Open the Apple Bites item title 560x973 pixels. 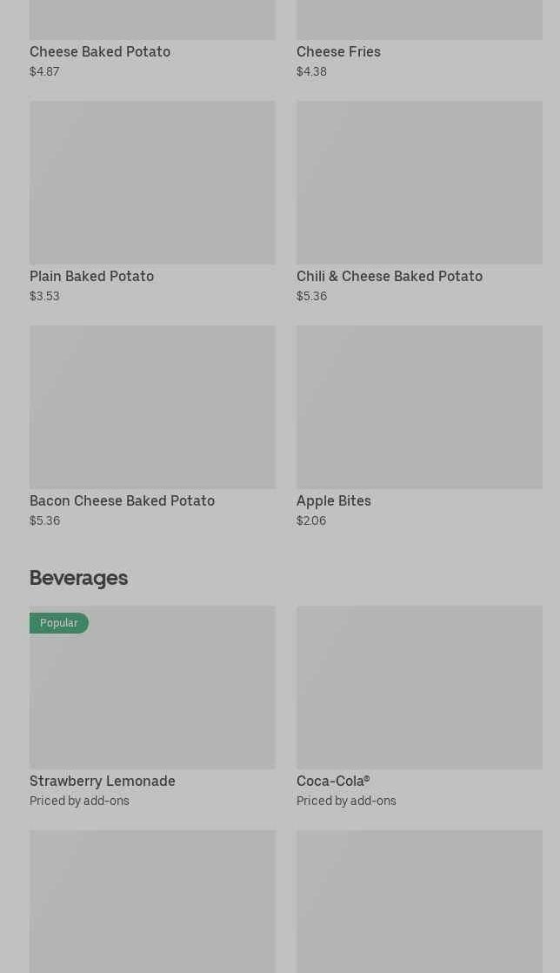click(x=333, y=500)
